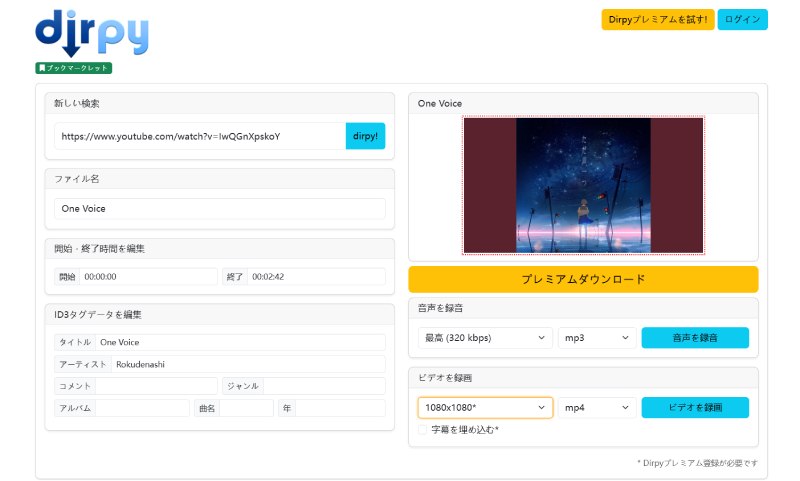Screen dimensions: 800x481
Task: Click the try Dirpy premium button
Action: point(658,19)
